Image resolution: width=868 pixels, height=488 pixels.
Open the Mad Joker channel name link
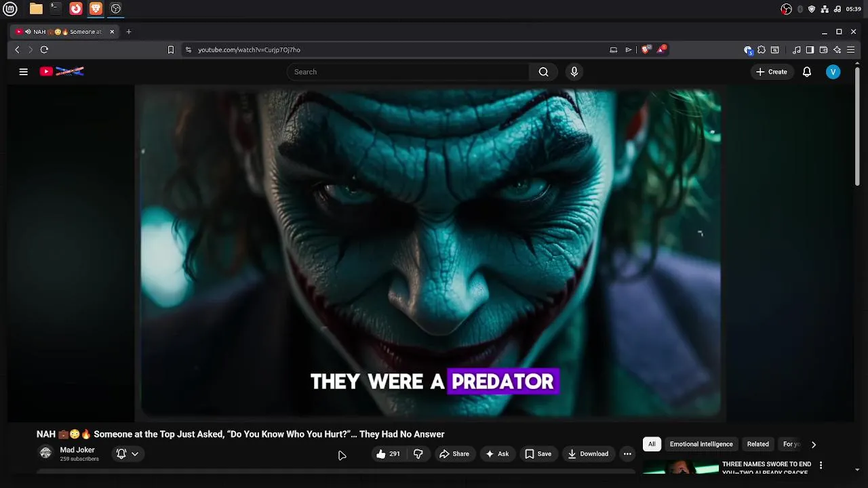[x=77, y=450]
